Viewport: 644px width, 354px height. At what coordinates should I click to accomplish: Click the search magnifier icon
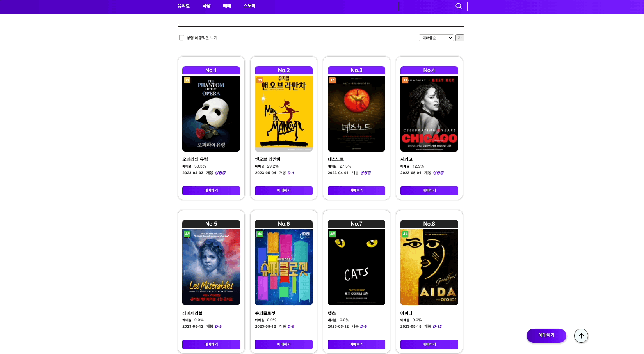point(458,6)
